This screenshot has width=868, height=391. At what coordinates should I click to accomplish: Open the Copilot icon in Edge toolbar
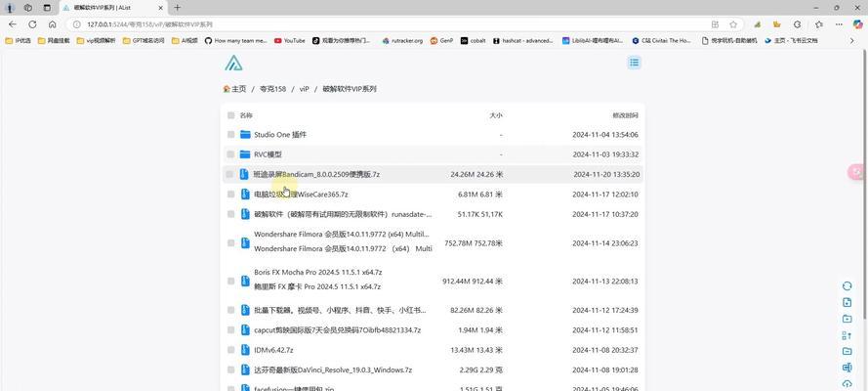(857, 24)
